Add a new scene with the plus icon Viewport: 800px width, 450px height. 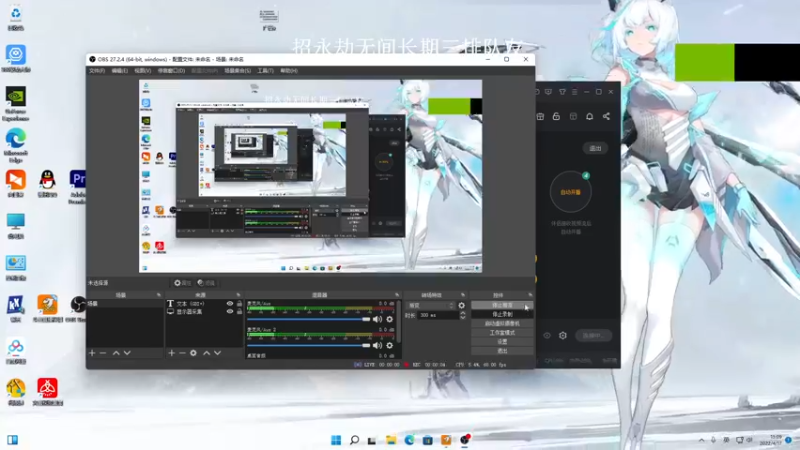[x=92, y=353]
